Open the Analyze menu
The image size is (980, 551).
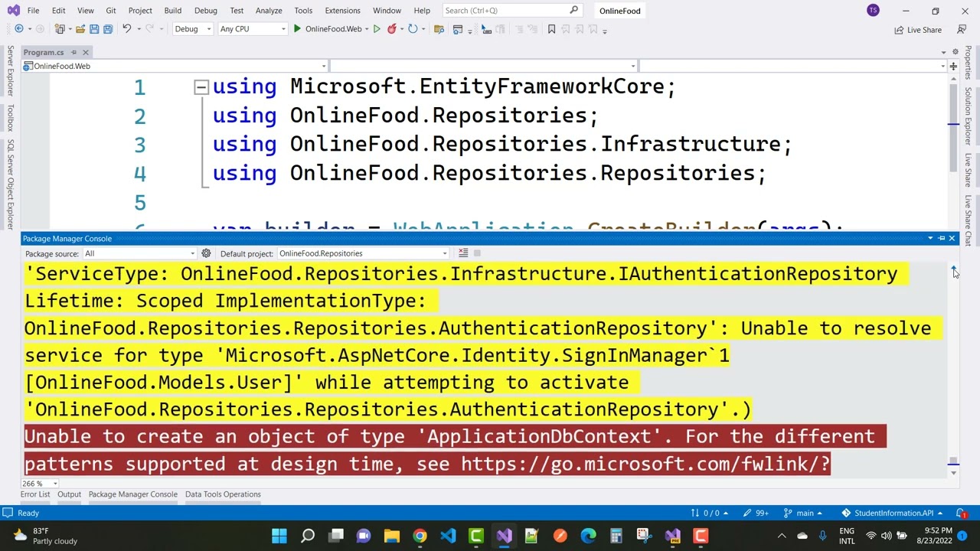[269, 11]
